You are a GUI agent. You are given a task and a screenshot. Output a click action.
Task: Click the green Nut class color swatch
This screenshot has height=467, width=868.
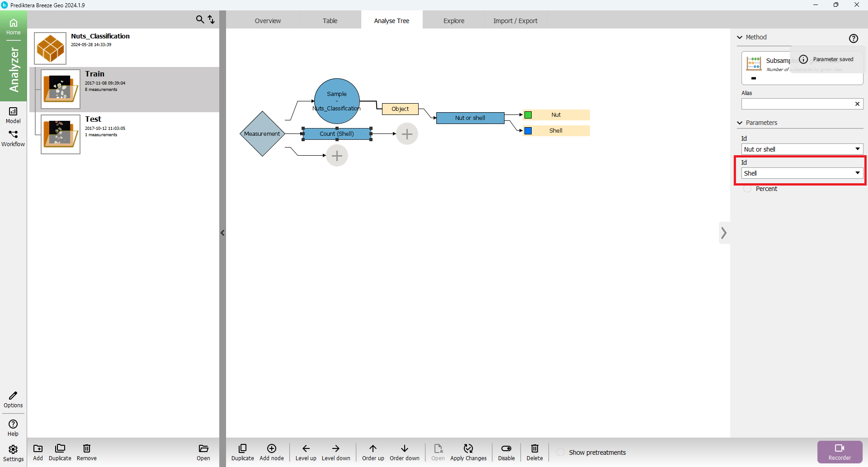tap(528, 115)
